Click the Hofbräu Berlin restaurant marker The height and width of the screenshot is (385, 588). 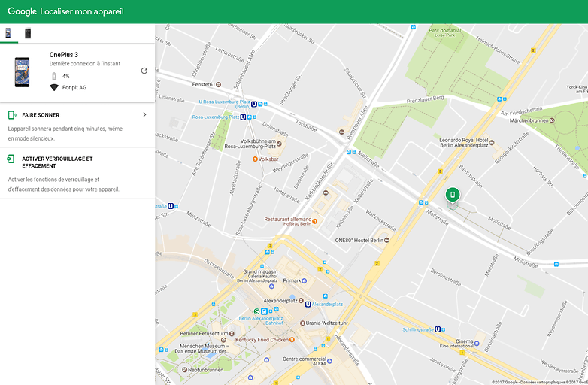[314, 222]
